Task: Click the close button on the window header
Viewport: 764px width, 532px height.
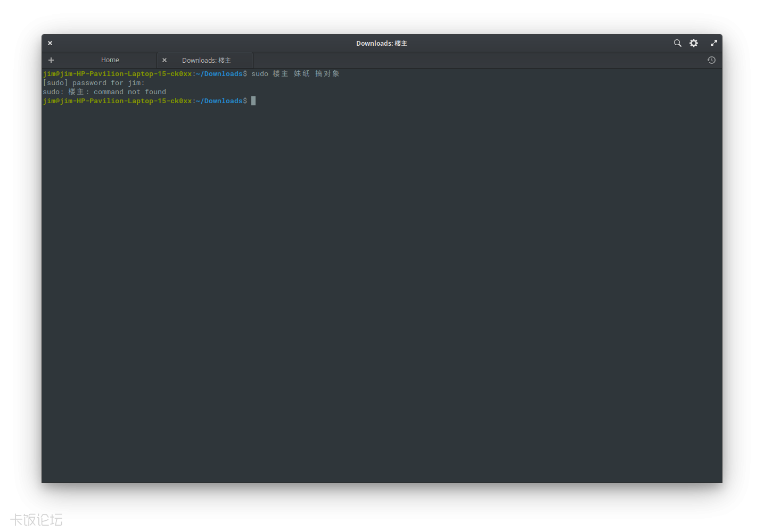Action: tap(50, 43)
